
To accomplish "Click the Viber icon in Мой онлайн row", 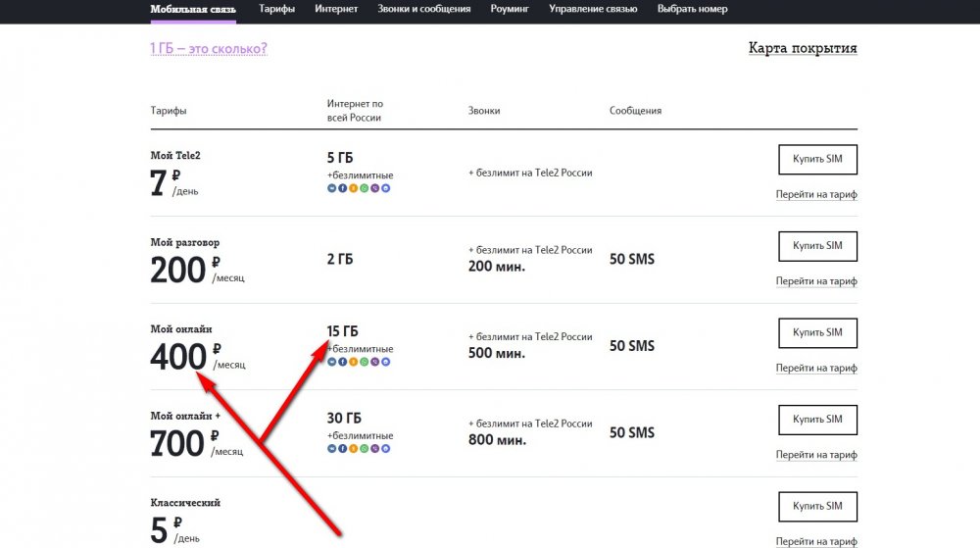I will (x=374, y=362).
